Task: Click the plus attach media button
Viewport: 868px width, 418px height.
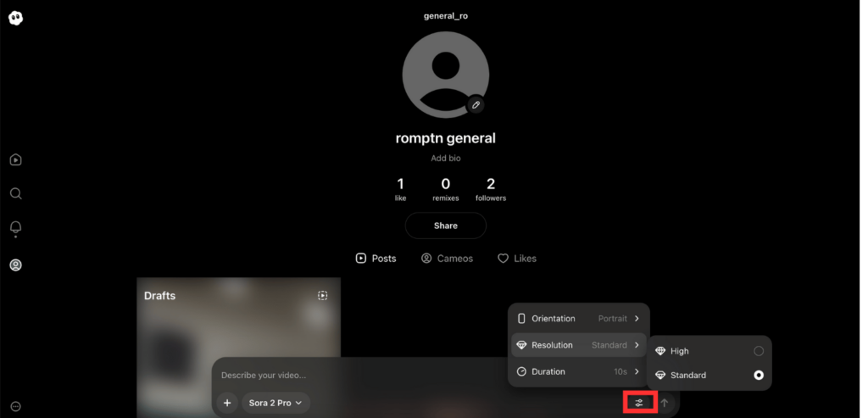Action: tap(227, 403)
